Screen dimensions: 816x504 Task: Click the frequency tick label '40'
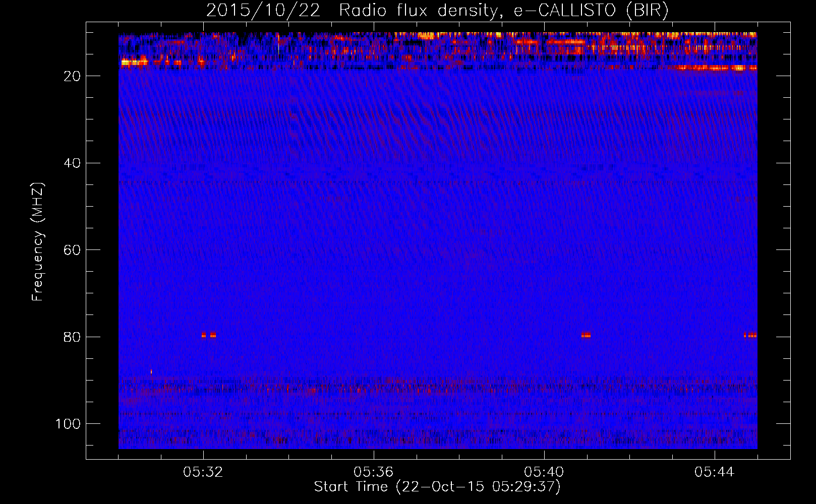72,163
